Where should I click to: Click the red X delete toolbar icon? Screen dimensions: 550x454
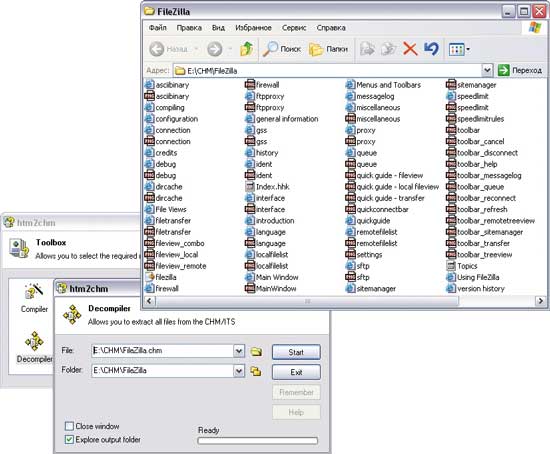[410, 49]
